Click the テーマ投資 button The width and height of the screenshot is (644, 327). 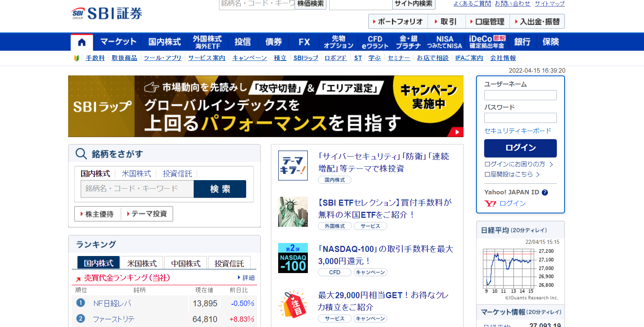click(x=147, y=214)
